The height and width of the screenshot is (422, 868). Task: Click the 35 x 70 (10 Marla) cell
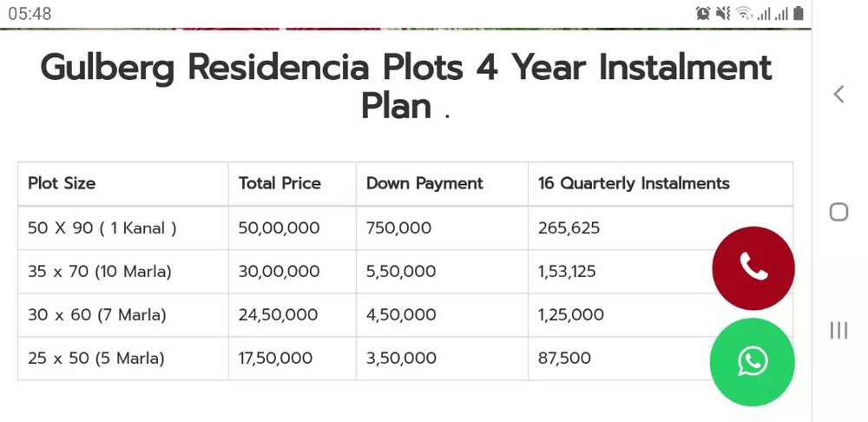(x=100, y=272)
